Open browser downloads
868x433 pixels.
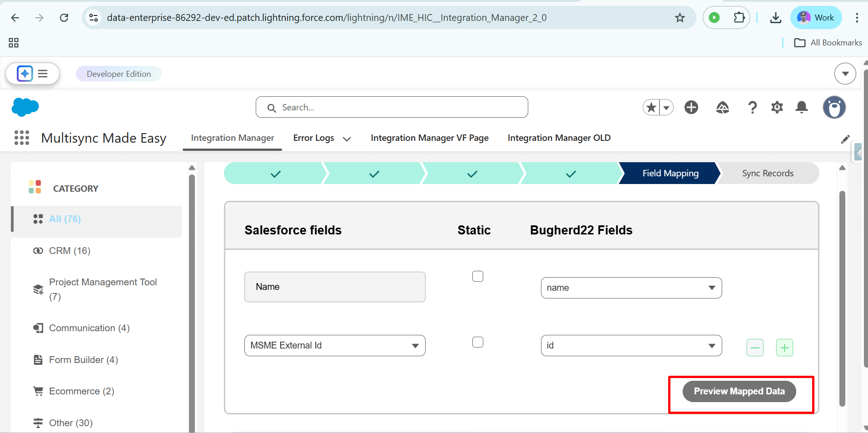(776, 18)
